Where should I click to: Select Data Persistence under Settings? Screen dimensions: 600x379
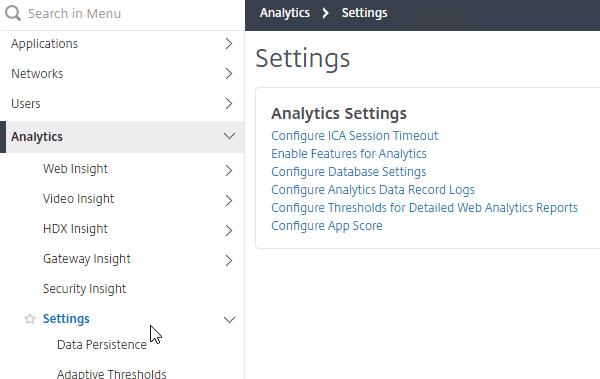102,345
